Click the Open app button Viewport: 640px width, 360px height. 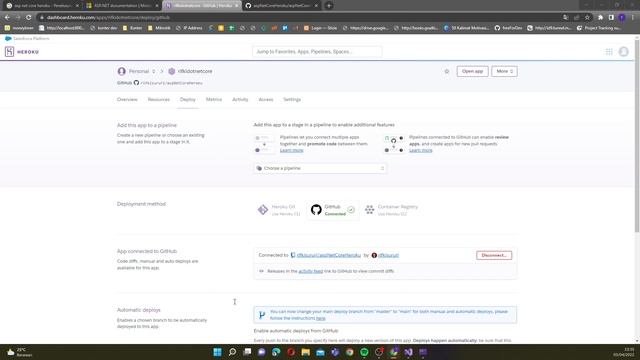pyautogui.click(x=472, y=71)
